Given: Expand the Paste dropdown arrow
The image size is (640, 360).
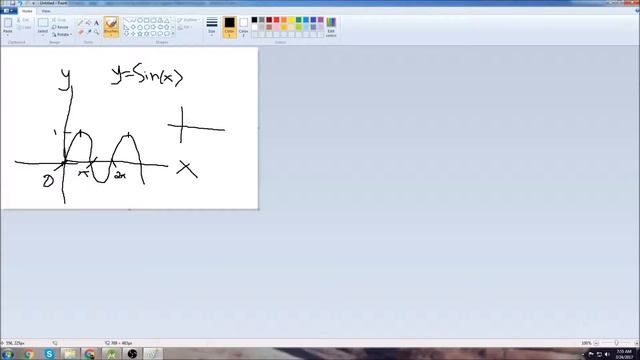Looking at the screenshot, I should point(8,35).
